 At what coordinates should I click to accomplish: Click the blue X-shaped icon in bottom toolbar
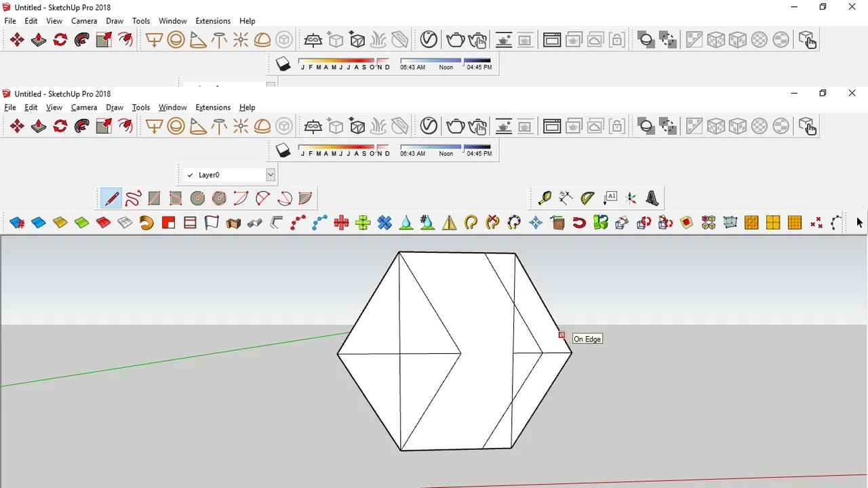(x=384, y=222)
